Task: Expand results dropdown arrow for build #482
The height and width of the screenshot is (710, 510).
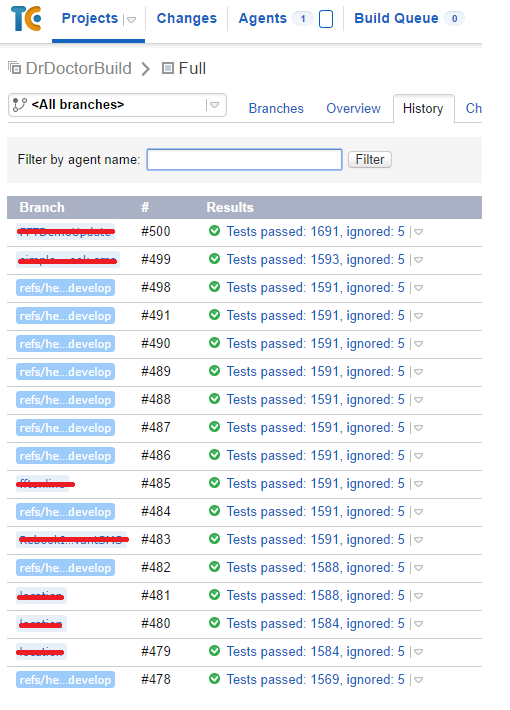Action: tap(418, 568)
